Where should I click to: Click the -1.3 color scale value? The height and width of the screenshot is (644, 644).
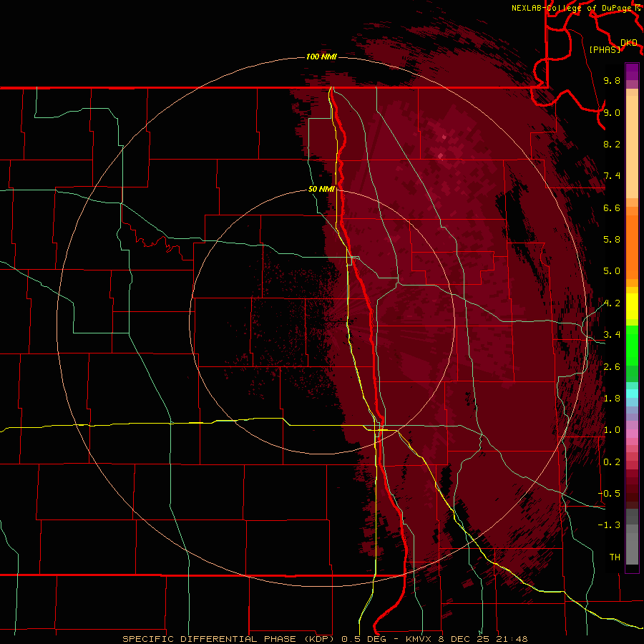609,525
